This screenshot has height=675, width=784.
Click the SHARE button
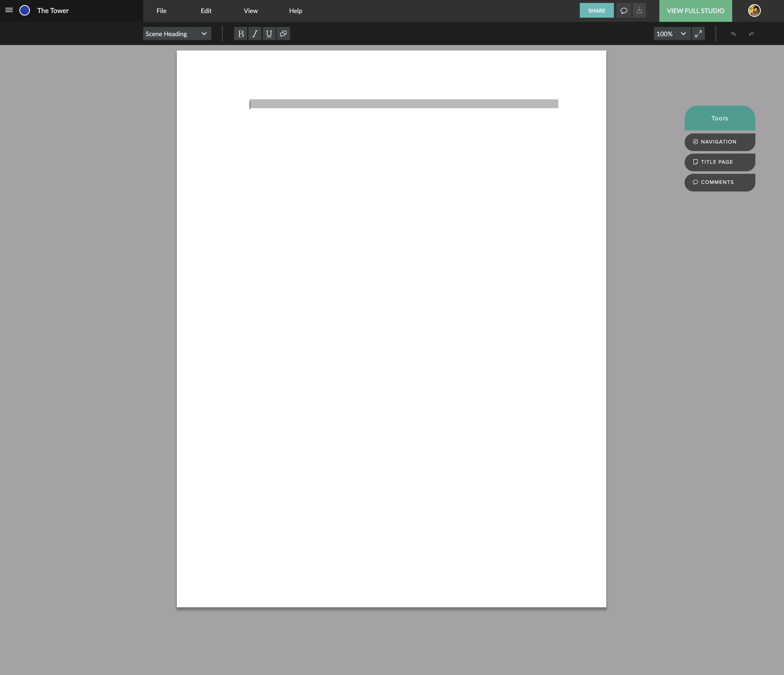tap(596, 11)
